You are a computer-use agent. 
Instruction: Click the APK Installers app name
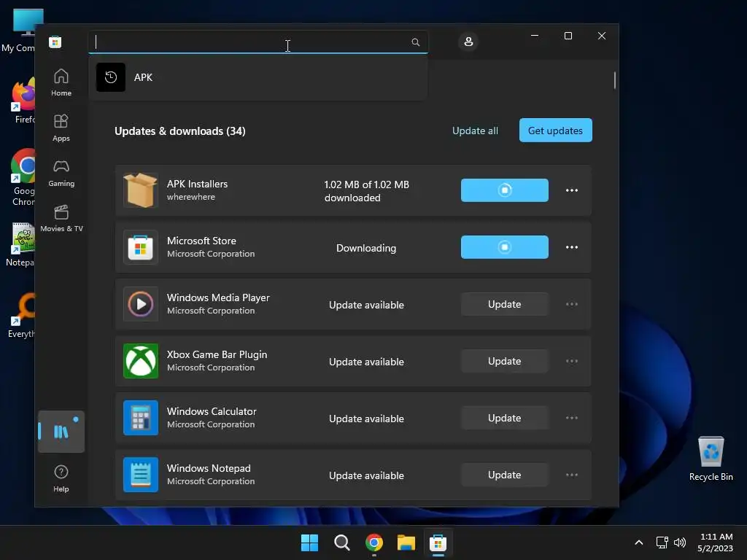pos(197,184)
